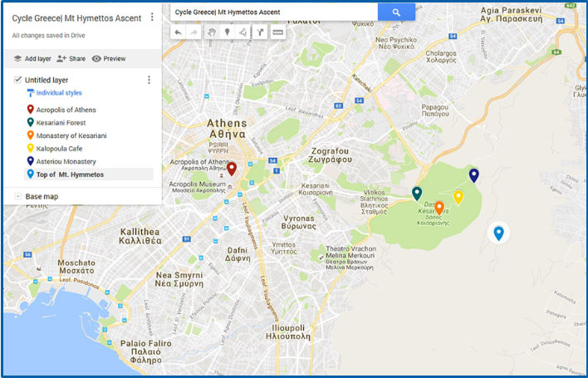Image resolution: width=588 pixels, height=378 pixels.
Task: Select the draw a line tool
Action: (x=243, y=32)
